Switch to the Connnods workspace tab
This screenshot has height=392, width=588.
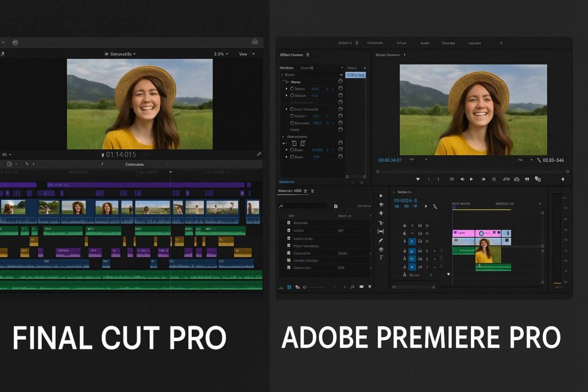[x=375, y=43]
